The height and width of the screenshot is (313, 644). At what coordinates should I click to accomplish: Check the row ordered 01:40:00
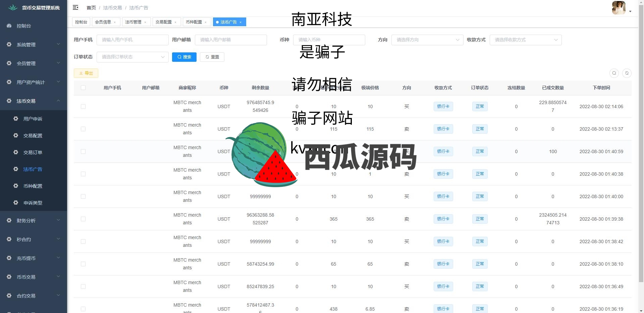[83, 196]
